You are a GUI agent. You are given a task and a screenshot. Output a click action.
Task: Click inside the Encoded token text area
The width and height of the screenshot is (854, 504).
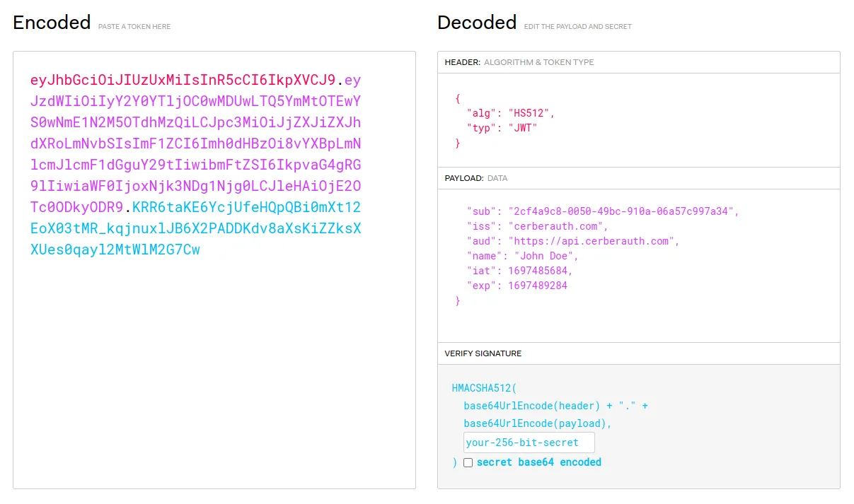pos(214,269)
